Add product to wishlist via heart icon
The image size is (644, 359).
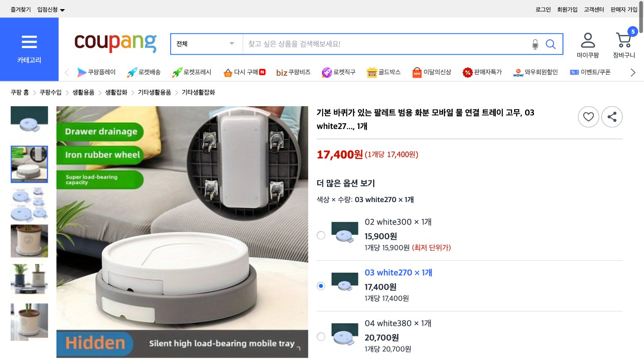point(588,117)
